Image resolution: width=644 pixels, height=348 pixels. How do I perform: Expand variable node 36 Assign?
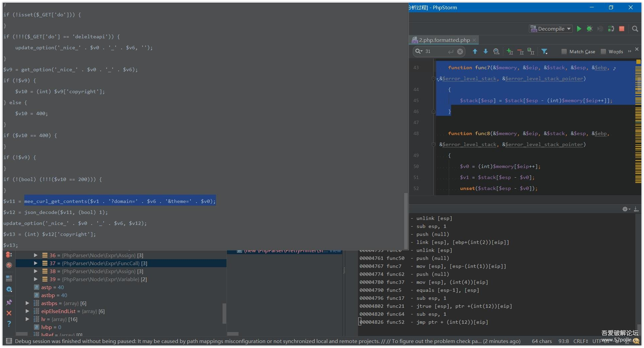pos(36,255)
